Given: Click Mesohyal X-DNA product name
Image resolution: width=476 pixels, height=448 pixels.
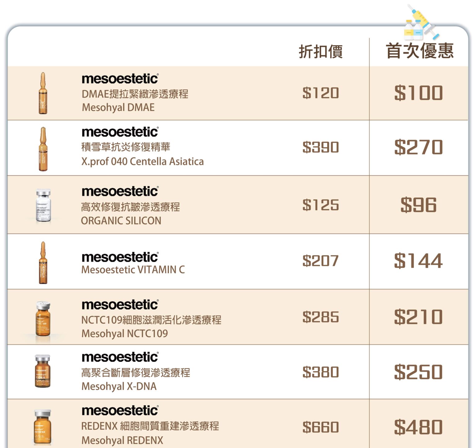Looking at the screenshot, I should tap(119, 386).
